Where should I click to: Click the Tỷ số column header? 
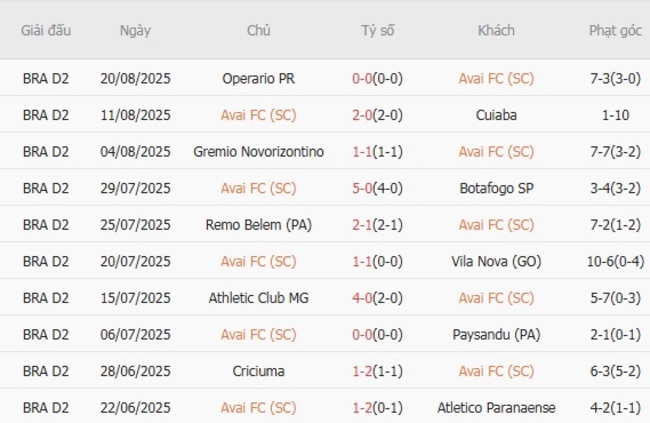(x=378, y=30)
